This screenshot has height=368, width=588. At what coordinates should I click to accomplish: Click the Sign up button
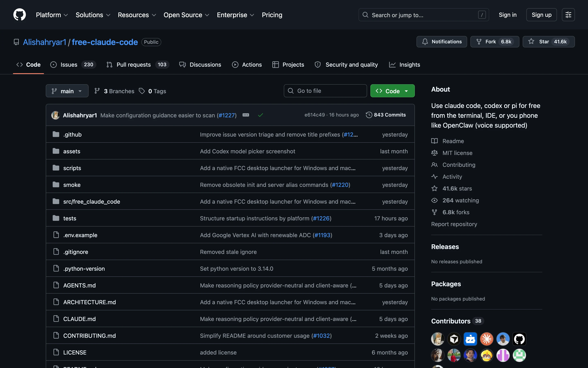point(541,15)
